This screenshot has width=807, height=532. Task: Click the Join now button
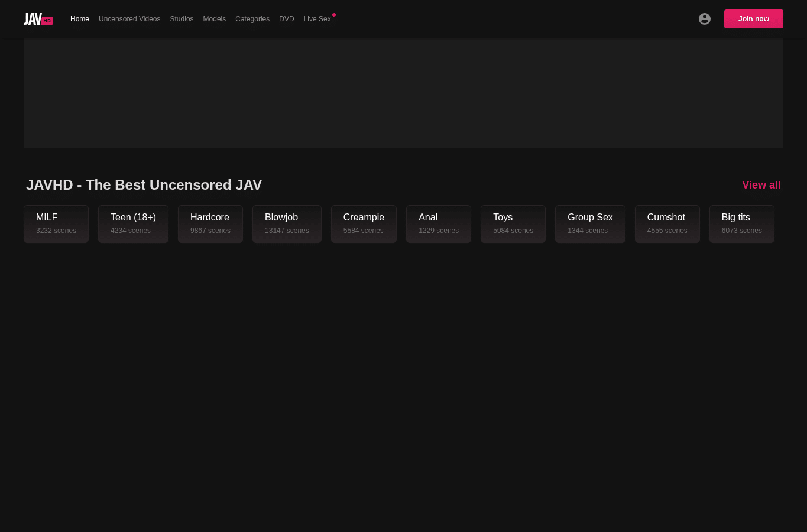pyautogui.click(x=754, y=19)
